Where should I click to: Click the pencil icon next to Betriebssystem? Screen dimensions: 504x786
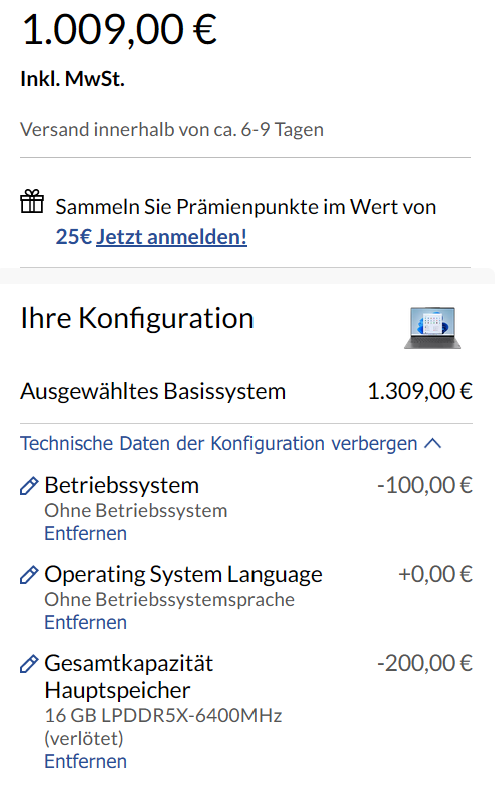29,486
